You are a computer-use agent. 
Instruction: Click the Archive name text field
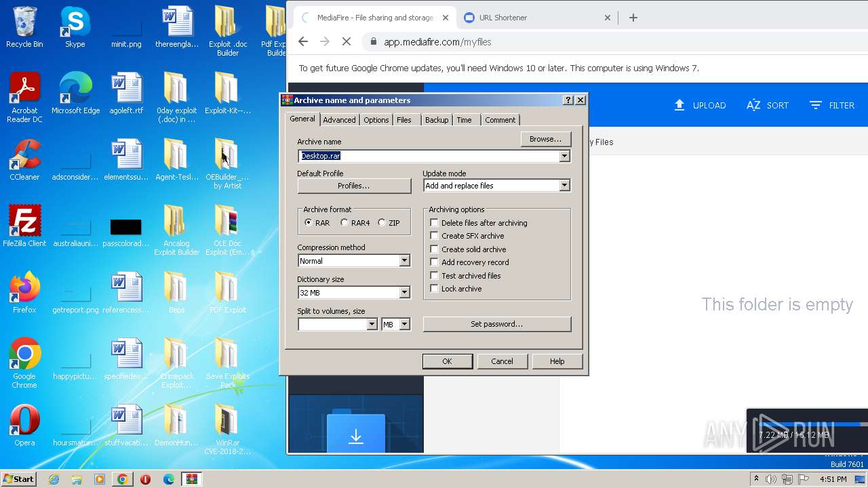click(429, 156)
